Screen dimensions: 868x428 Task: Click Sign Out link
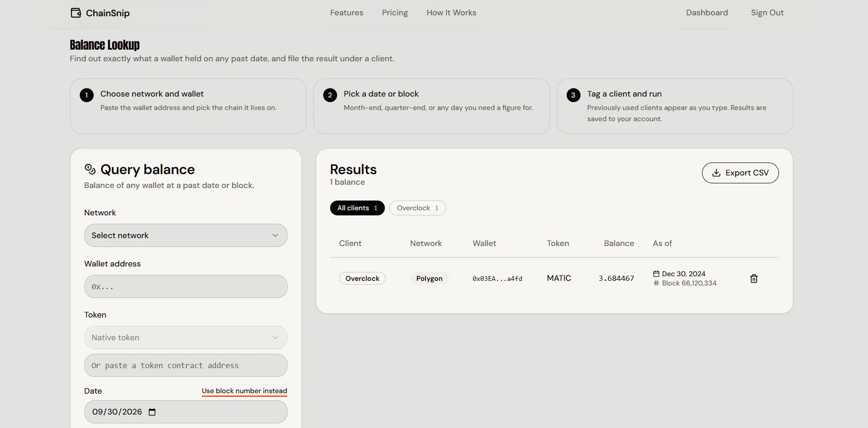tap(767, 13)
